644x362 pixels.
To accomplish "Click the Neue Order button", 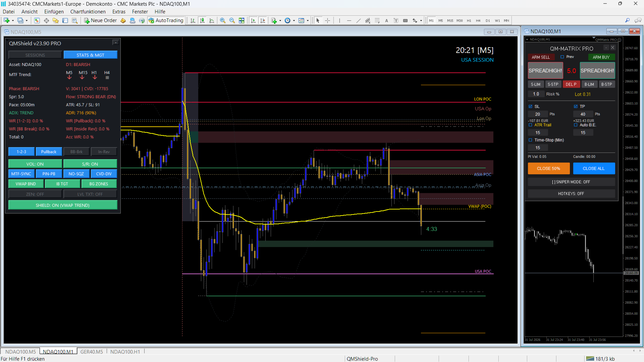I will (100, 20).
